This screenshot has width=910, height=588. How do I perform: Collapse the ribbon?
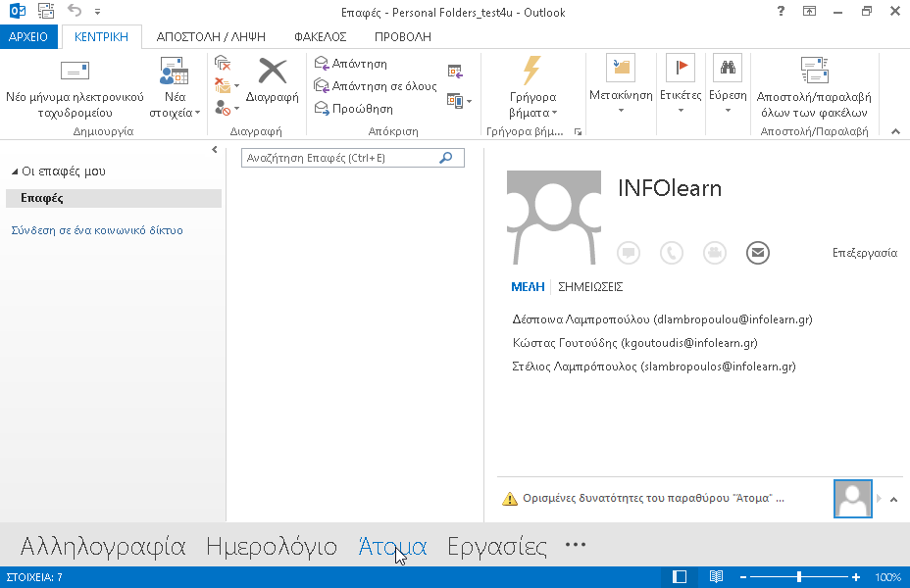pos(895,131)
